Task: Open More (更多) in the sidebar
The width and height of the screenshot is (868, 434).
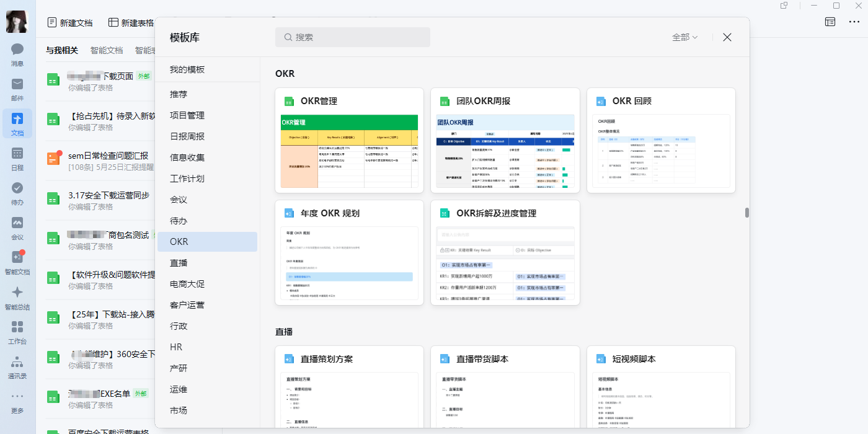Action: pos(17,402)
